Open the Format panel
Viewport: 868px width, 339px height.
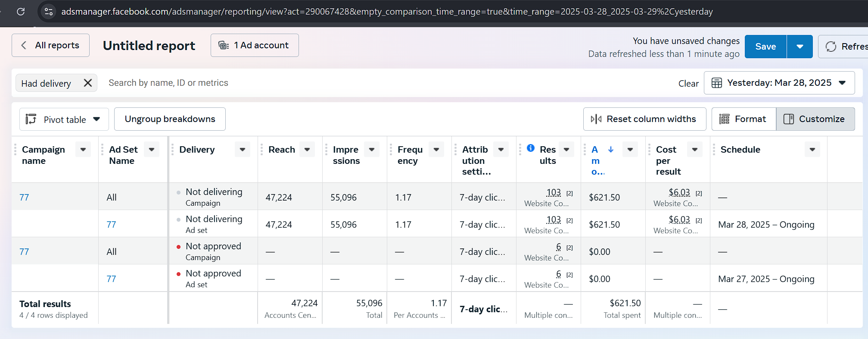(x=744, y=119)
